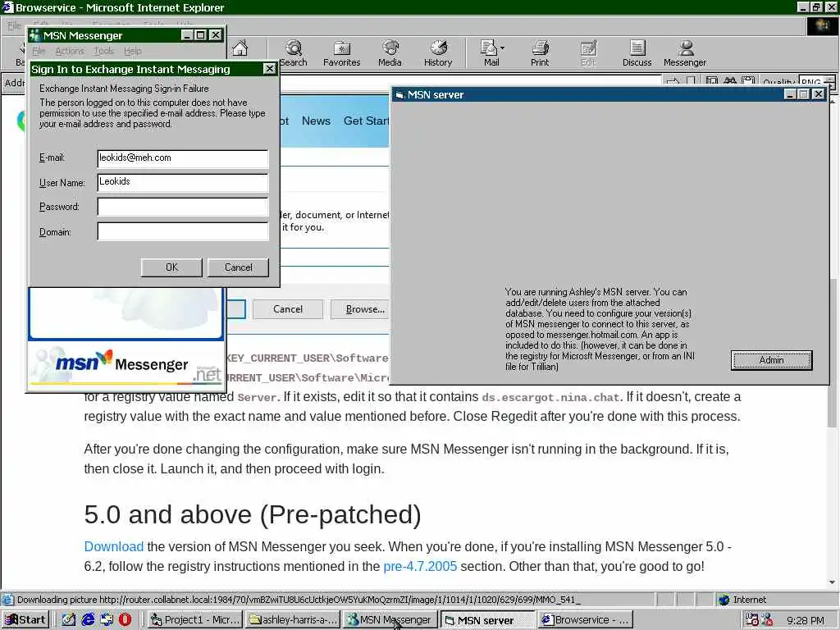Click the User Name input field
The width and height of the screenshot is (840, 630).
pyautogui.click(x=183, y=182)
